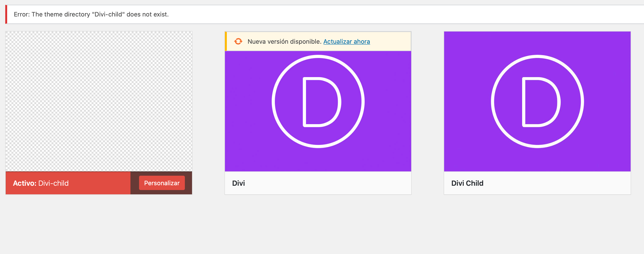Click the "Nueva versión disponible." notice text
This screenshot has height=254, width=644.
click(284, 42)
